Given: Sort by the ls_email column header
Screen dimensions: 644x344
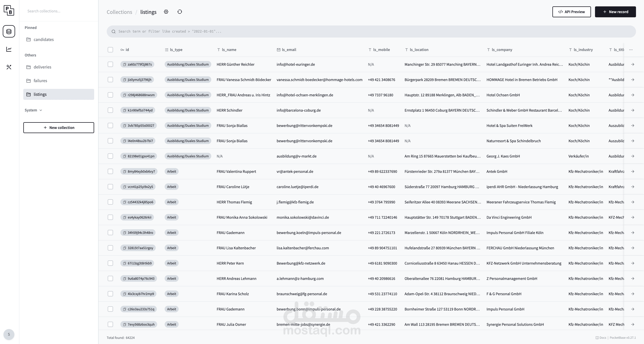Looking at the screenshot, I should pyautogui.click(x=286, y=50).
